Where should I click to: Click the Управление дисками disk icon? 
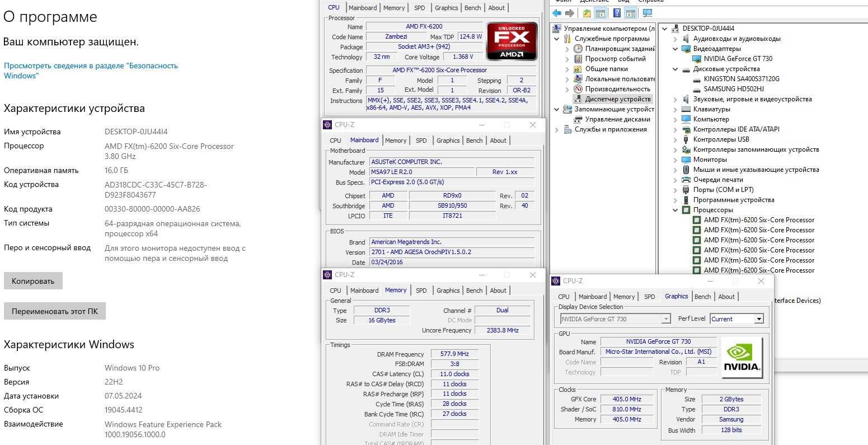pyautogui.click(x=578, y=119)
